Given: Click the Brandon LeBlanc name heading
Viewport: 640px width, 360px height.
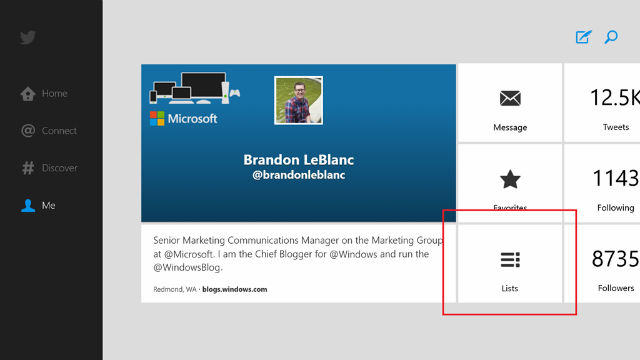Looking at the screenshot, I should pyautogui.click(x=298, y=160).
